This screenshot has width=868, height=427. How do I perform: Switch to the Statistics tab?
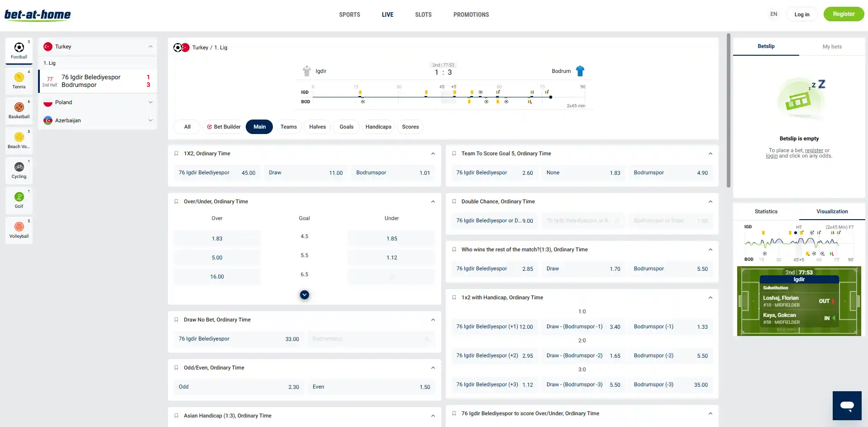(x=766, y=211)
